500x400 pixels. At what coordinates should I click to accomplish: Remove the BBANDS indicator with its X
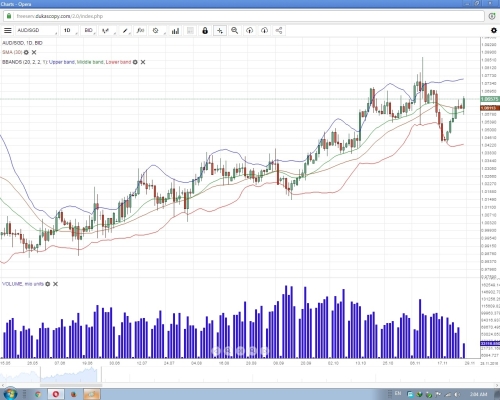pos(143,62)
